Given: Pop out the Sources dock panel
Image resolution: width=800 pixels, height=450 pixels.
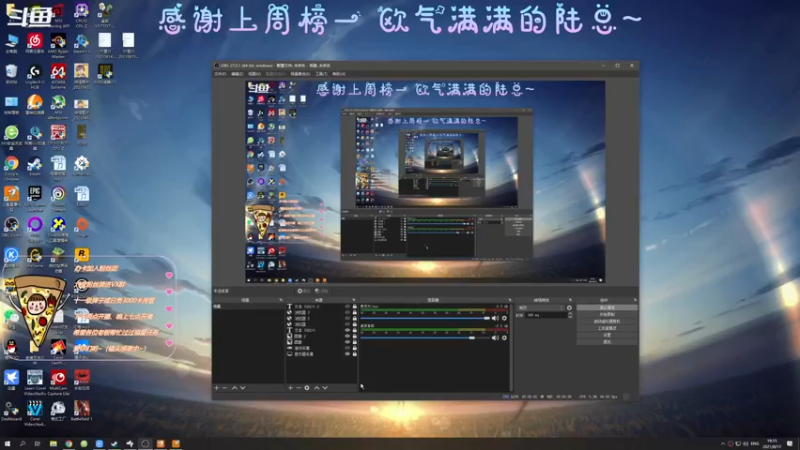Looking at the screenshot, I should coord(354,300).
